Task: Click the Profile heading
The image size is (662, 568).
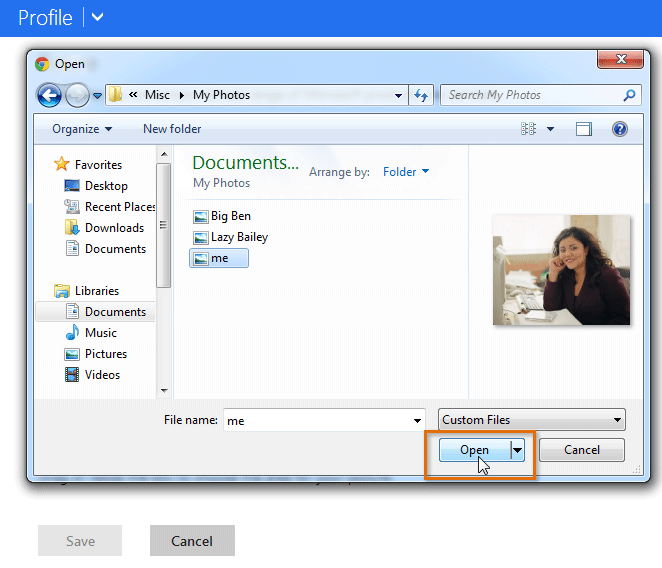Action: click(45, 18)
